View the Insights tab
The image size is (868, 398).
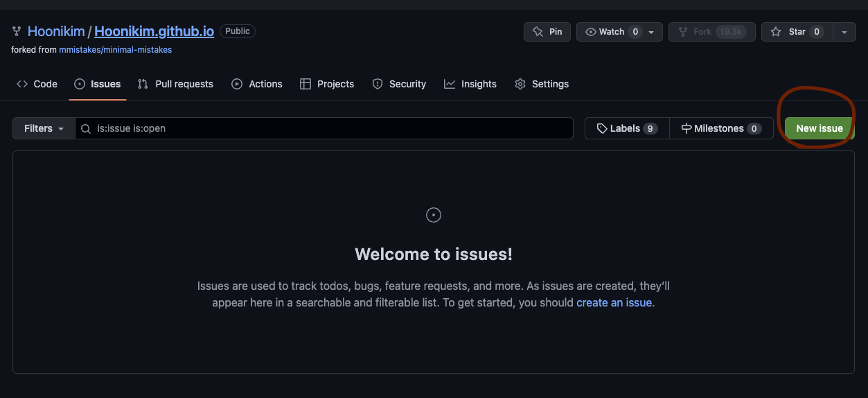pos(470,84)
